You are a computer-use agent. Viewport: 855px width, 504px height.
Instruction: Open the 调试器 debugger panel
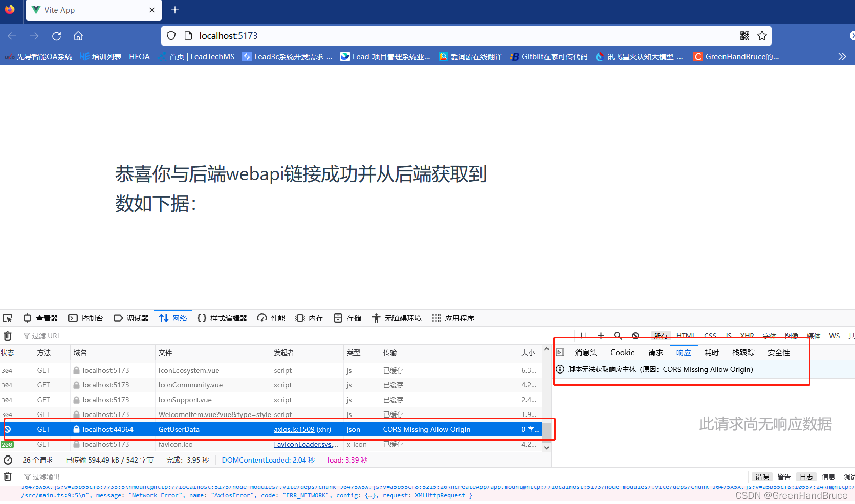pyautogui.click(x=131, y=318)
